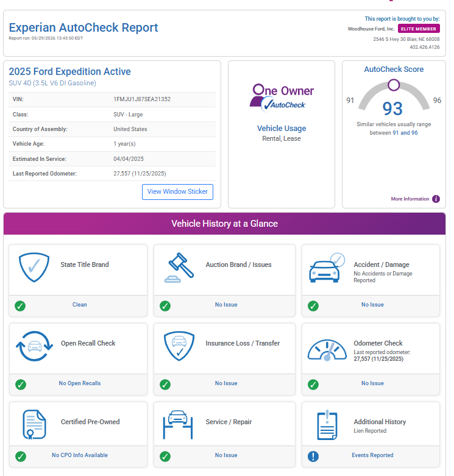
Task: Click the green check beside Clean
Action: 20,306
